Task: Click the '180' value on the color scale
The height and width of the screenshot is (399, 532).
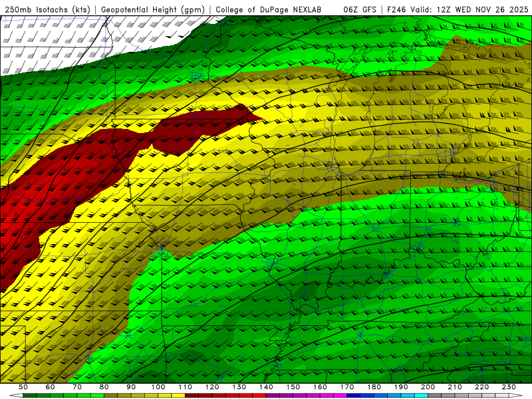Action: click(374, 387)
